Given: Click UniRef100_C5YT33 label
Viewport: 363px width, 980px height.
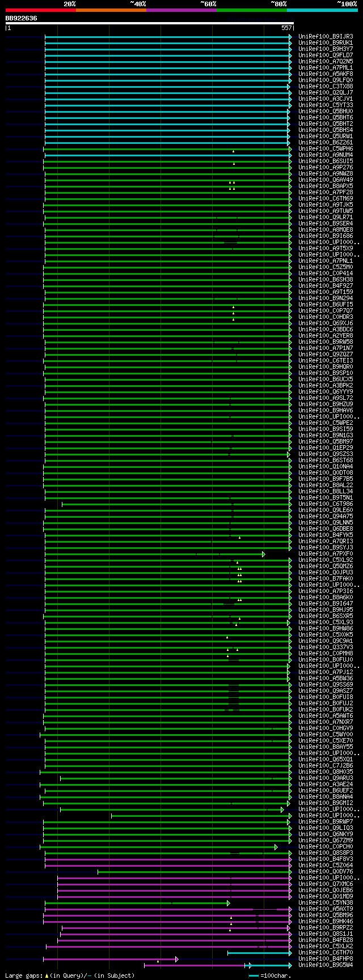Looking at the screenshot, I should pyautogui.click(x=326, y=105).
